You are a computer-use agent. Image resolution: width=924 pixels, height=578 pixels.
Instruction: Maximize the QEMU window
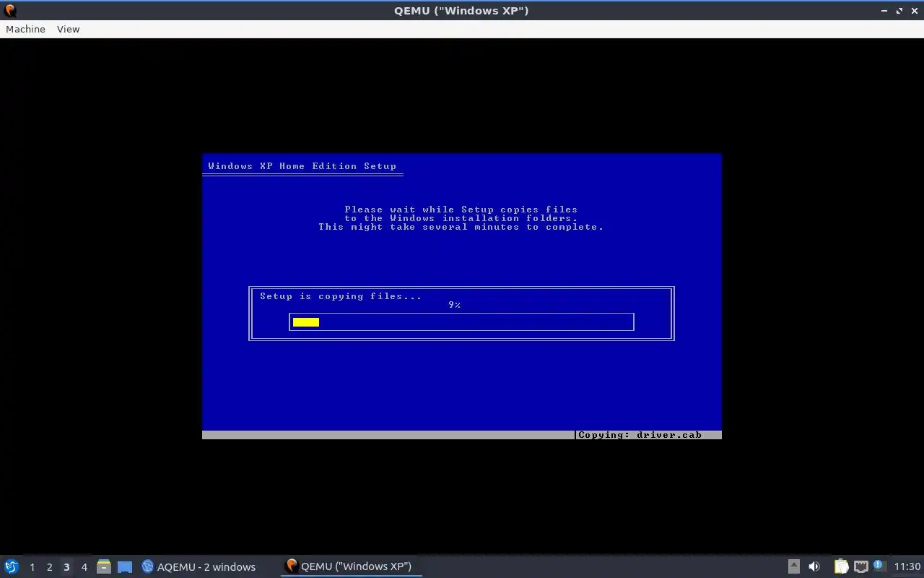(x=899, y=11)
